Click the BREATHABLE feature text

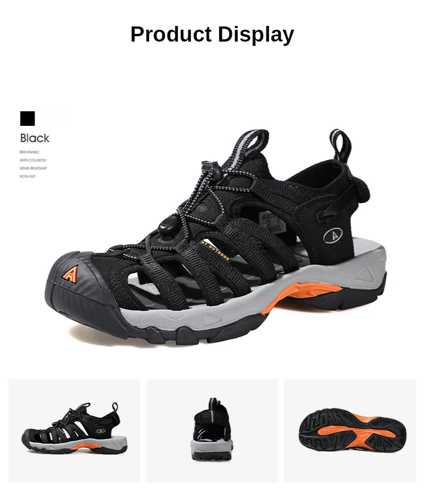(x=29, y=152)
